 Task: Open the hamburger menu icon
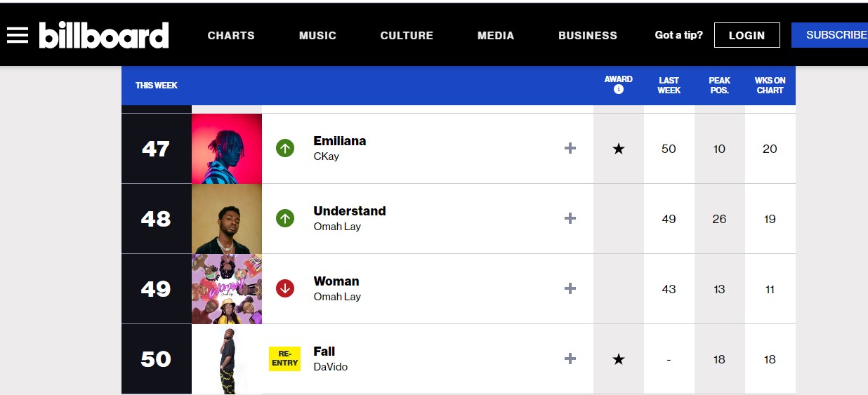point(18,35)
